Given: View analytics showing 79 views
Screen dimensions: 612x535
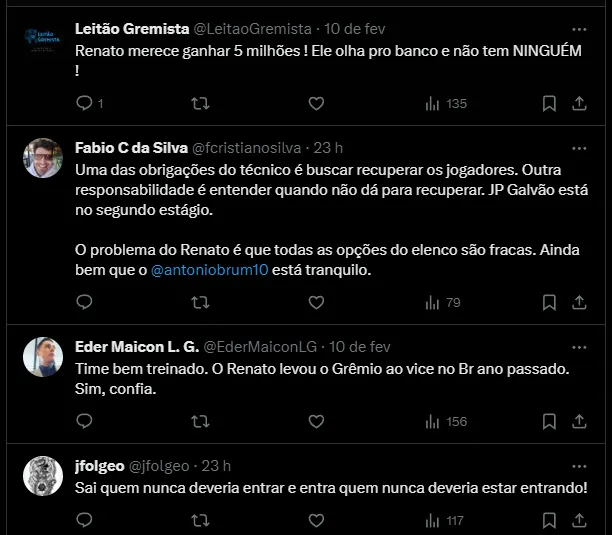Looking at the screenshot, I should 444,301.
